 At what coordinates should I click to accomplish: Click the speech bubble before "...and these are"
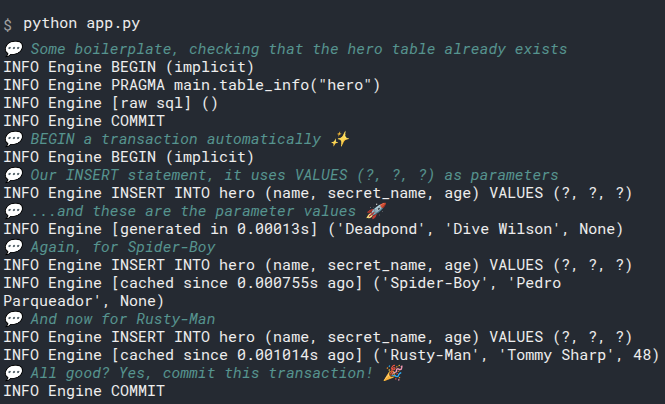tap(13, 210)
